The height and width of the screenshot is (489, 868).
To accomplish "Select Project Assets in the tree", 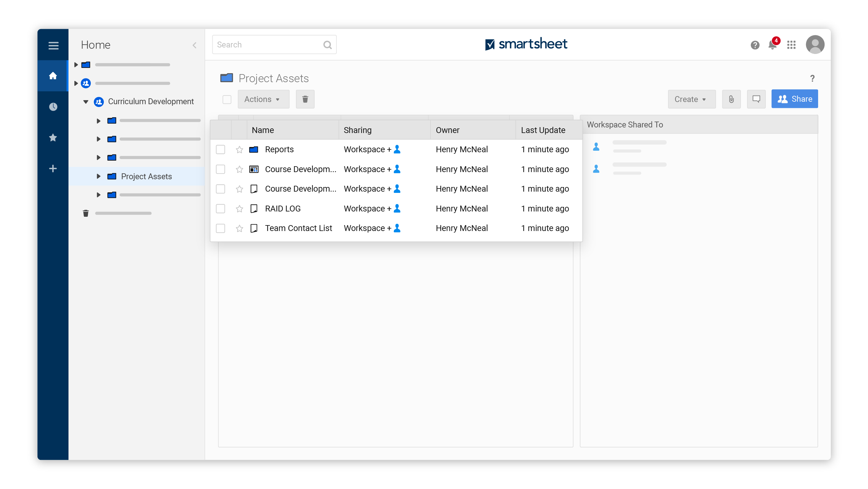I will click(x=146, y=176).
